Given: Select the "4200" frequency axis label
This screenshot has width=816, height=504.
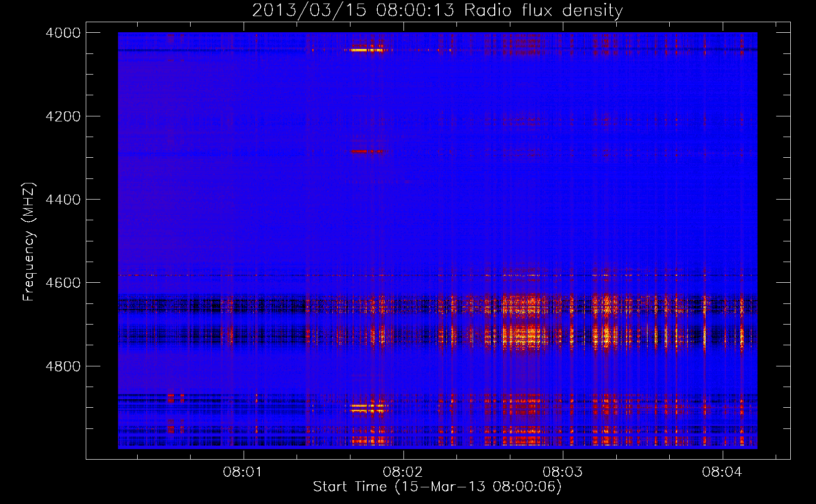Looking at the screenshot, I should coord(63,116).
